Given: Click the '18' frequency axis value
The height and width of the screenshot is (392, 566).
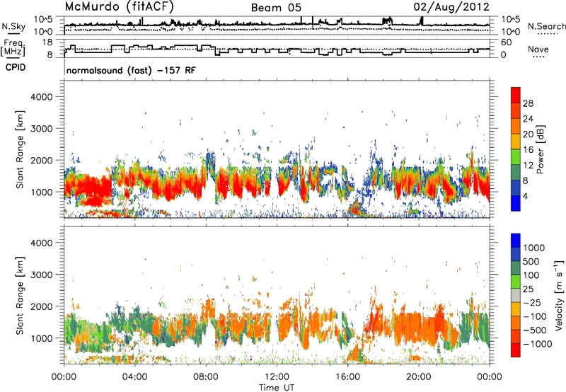Looking at the screenshot, I should point(47,42).
